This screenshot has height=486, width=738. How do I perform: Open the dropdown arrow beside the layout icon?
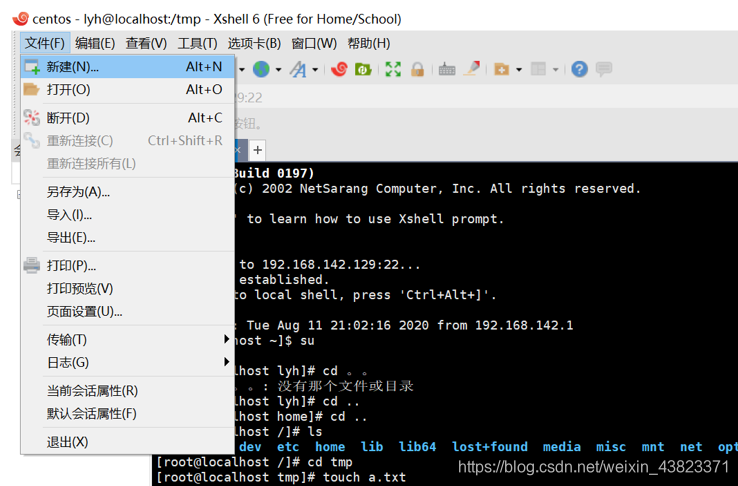[x=555, y=70]
